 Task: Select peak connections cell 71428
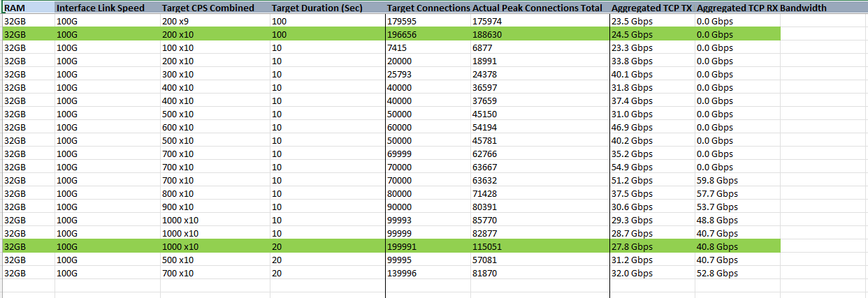tap(540, 193)
